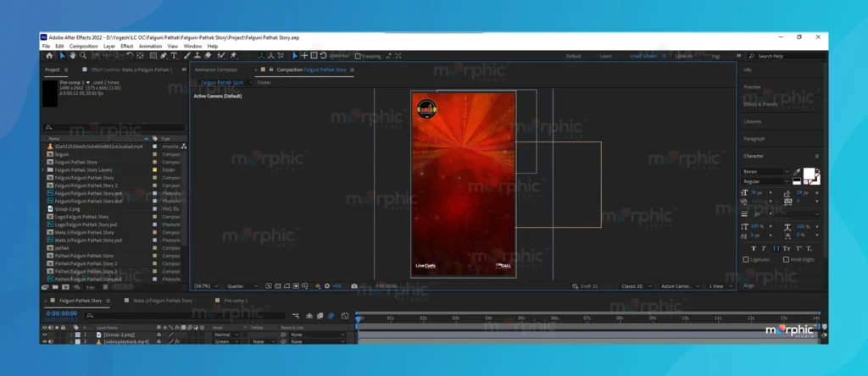The image size is (868, 376).
Task: Switch to the Learn workspace
Action: point(605,56)
